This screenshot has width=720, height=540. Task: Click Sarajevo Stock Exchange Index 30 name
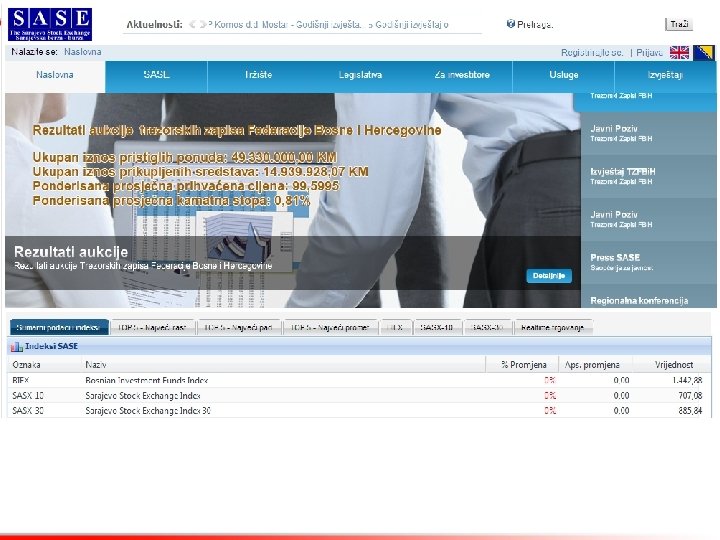pyautogui.click(x=148, y=411)
